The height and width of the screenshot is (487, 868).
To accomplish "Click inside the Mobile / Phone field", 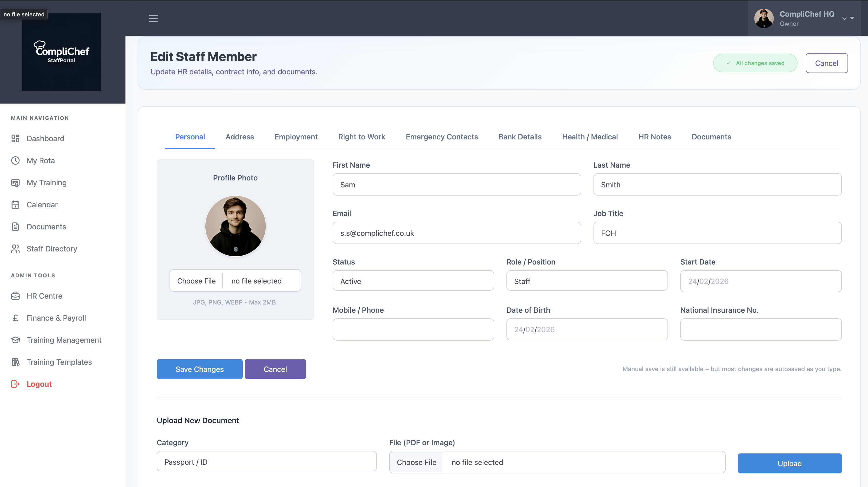I will click(x=413, y=329).
